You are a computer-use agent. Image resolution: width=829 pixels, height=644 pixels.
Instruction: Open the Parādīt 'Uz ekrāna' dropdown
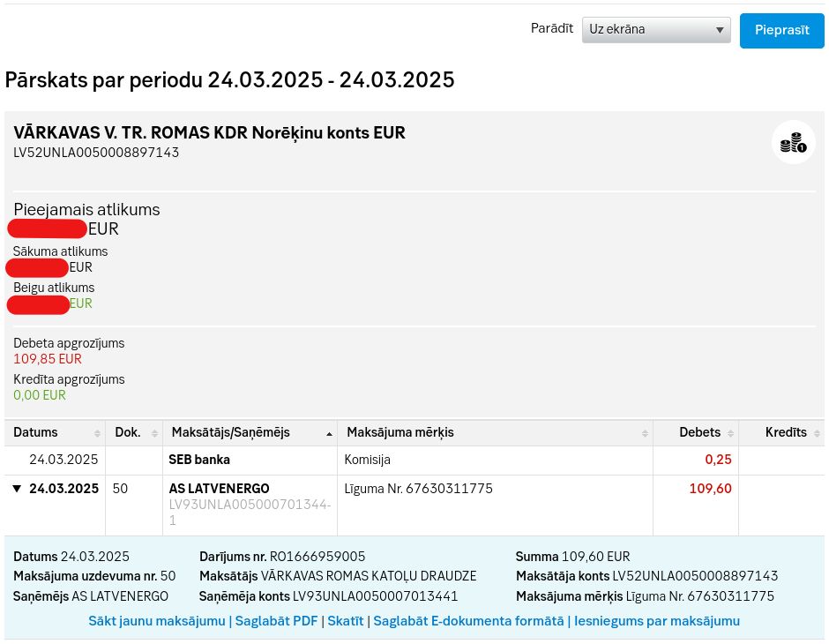(656, 30)
